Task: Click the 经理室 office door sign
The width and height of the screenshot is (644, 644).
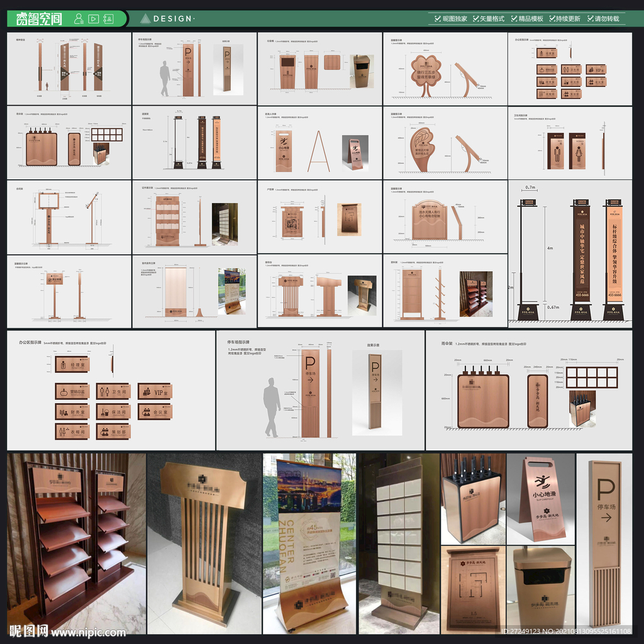Action: [x=72, y=364]
